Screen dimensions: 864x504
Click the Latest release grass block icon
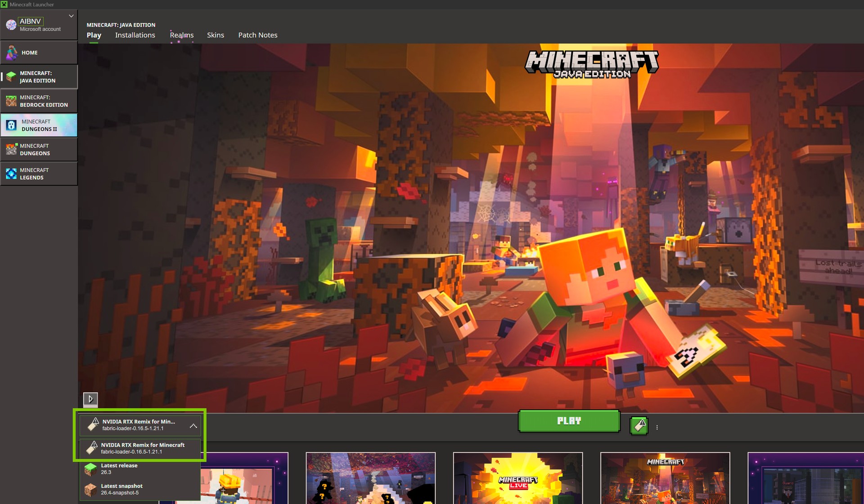coord(90,469)
